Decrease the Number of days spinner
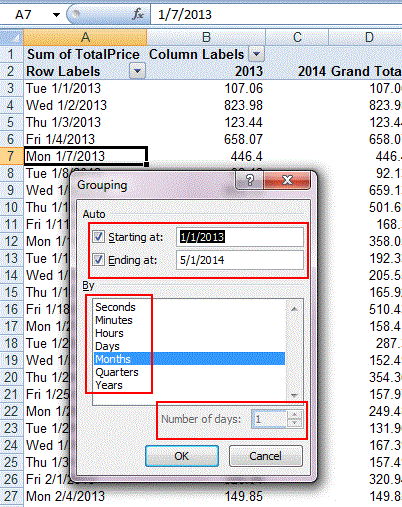Viewport: 402px width, 507px height. pos(294,423)
